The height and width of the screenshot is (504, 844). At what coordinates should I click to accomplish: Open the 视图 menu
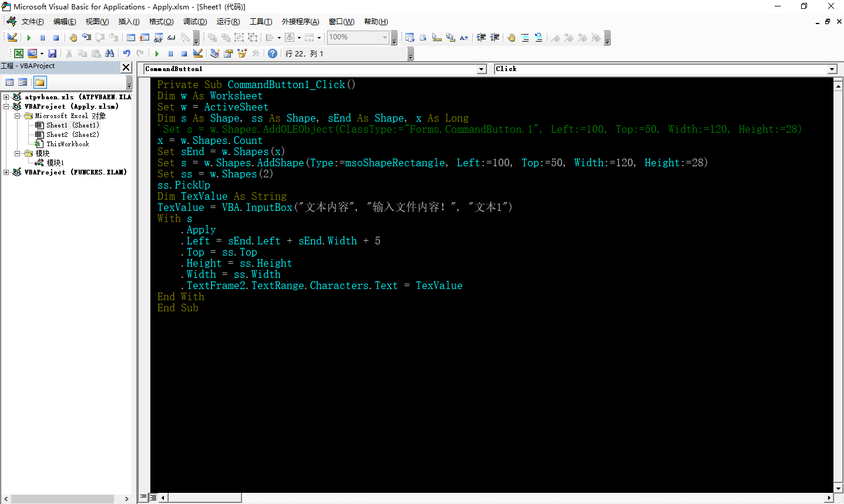tap(97, 22)
